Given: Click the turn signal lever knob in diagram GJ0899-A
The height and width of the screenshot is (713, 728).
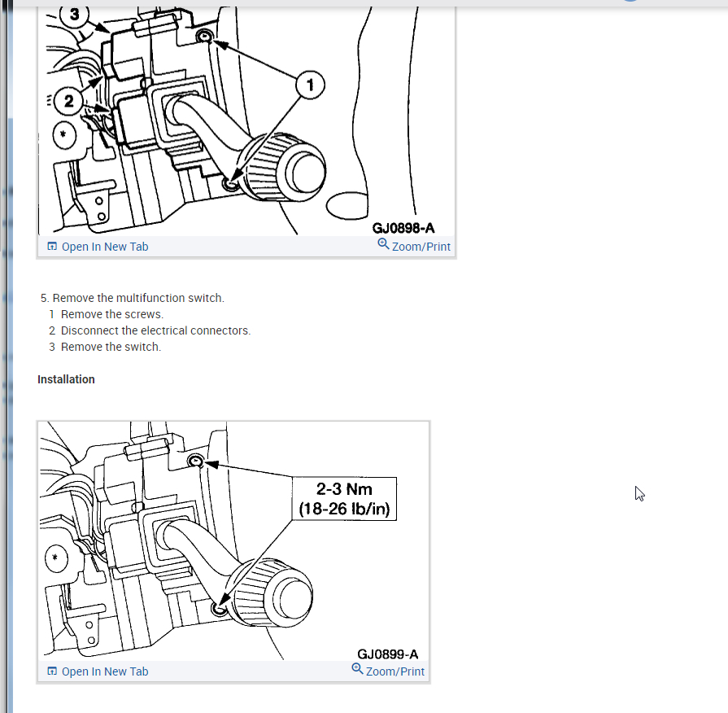Looking at the screenshot, I should click(x=273, y=594).
